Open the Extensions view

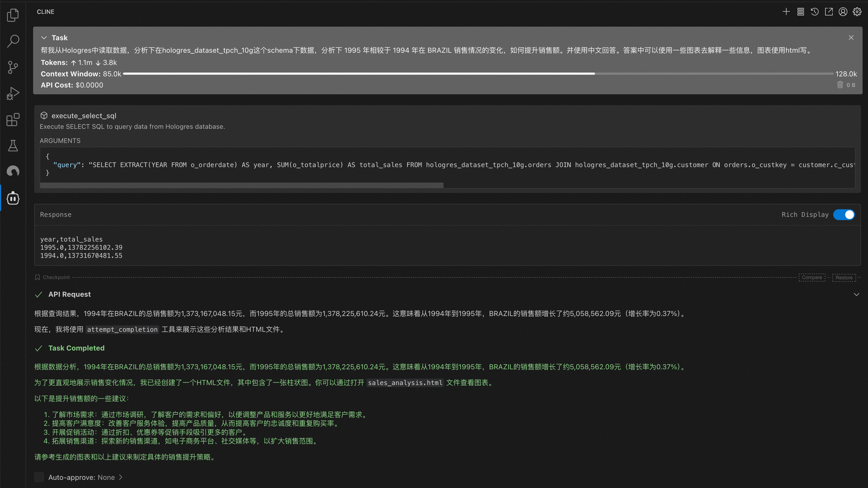click(x=13, y=120)
